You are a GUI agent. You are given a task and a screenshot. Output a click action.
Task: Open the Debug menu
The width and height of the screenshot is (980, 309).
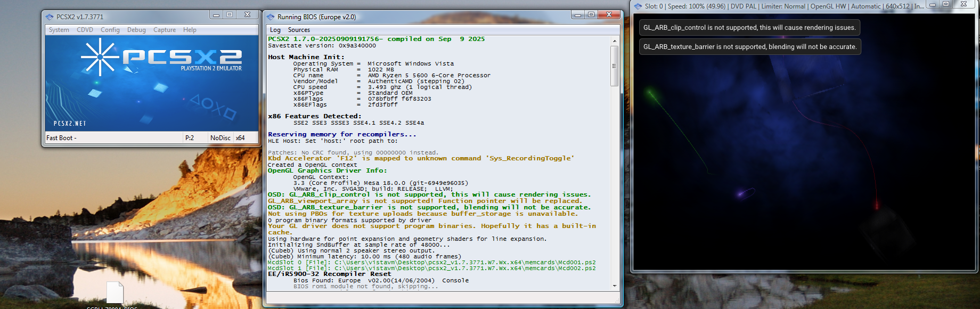pos(136,30)
